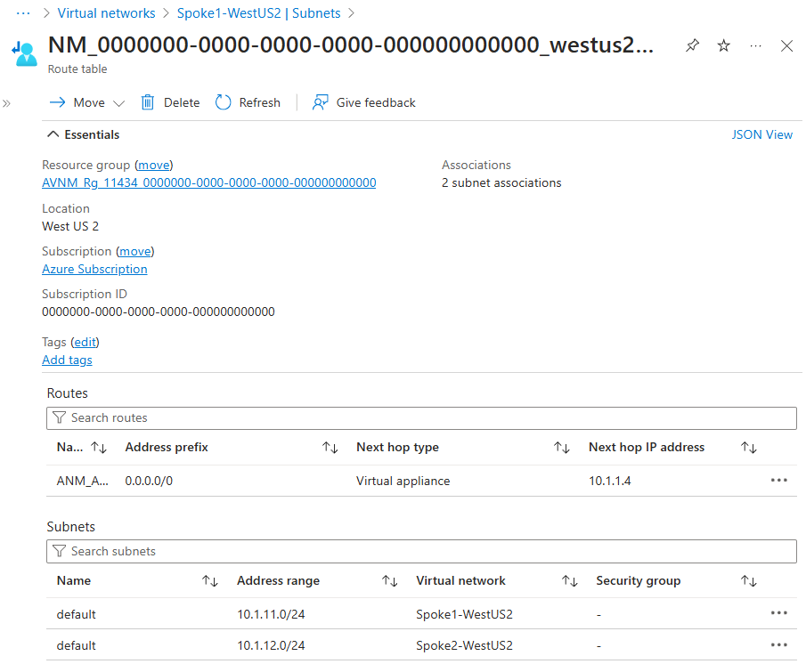Click the Refresh circular arrow icon
806x672 pixels.
(223, 102)
